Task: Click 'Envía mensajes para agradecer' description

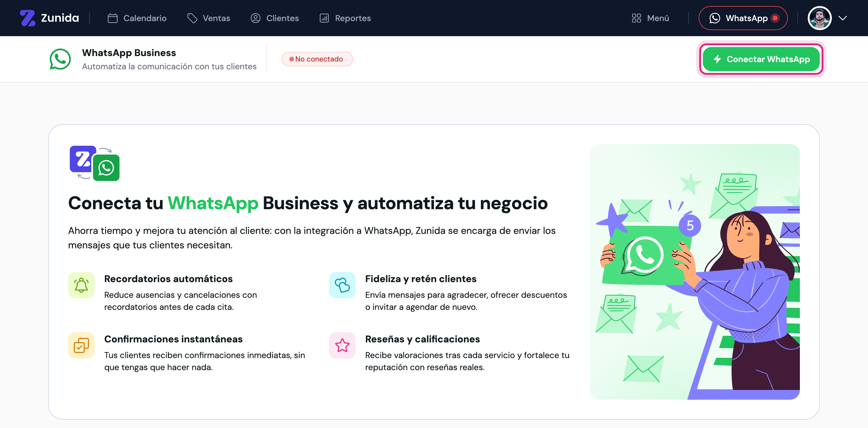Action: pyautogui.click(x=466, y=301)
